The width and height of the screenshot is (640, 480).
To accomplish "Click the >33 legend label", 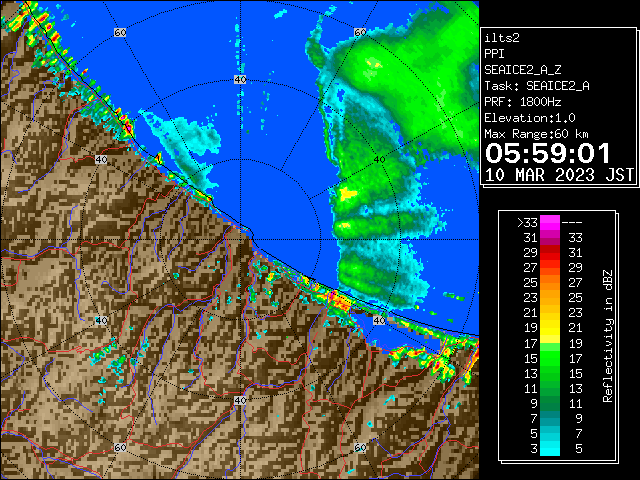I will pyautogui.click(x=527, y=223).
